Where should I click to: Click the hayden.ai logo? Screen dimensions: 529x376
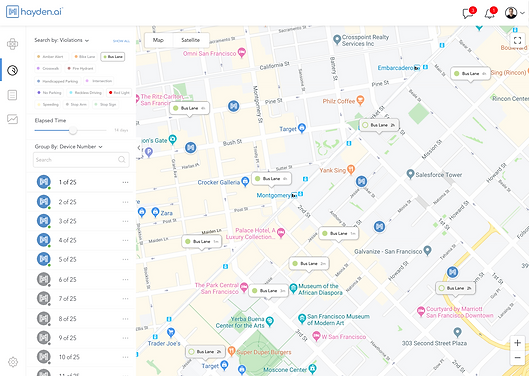click(34, 12)
